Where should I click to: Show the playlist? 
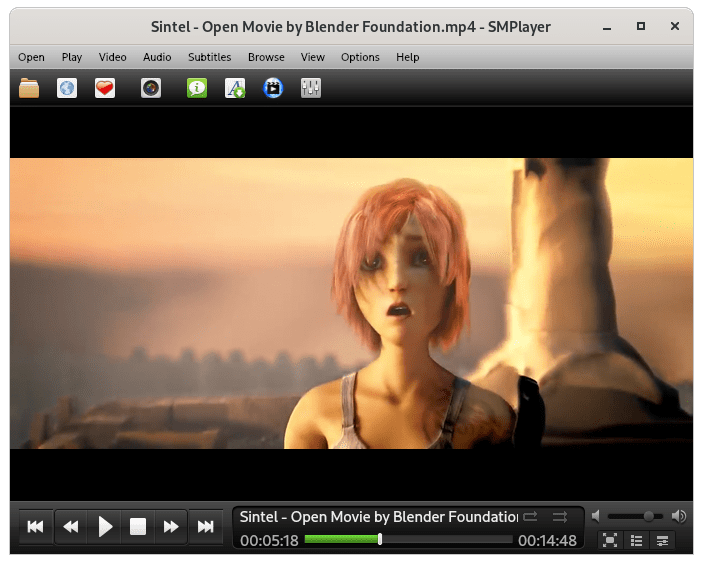coord(636,540)
